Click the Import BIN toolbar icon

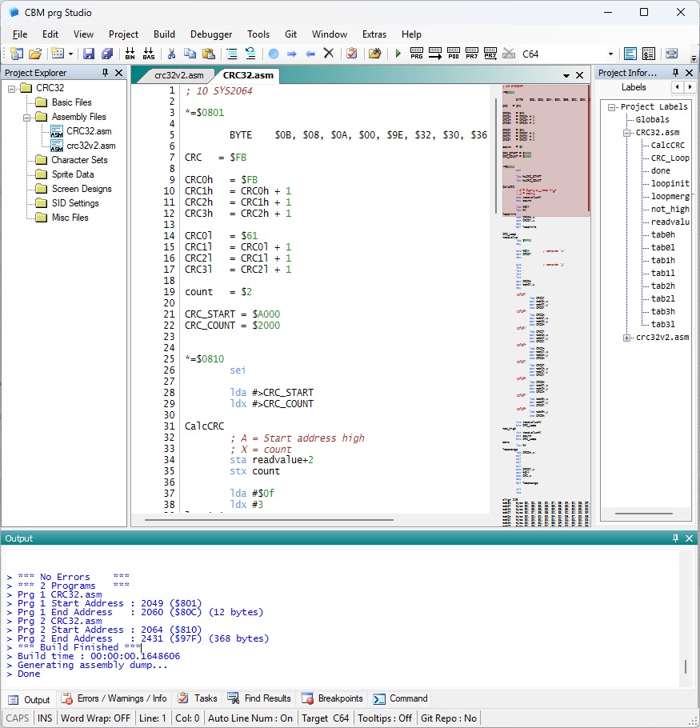(x=130, y=54)
